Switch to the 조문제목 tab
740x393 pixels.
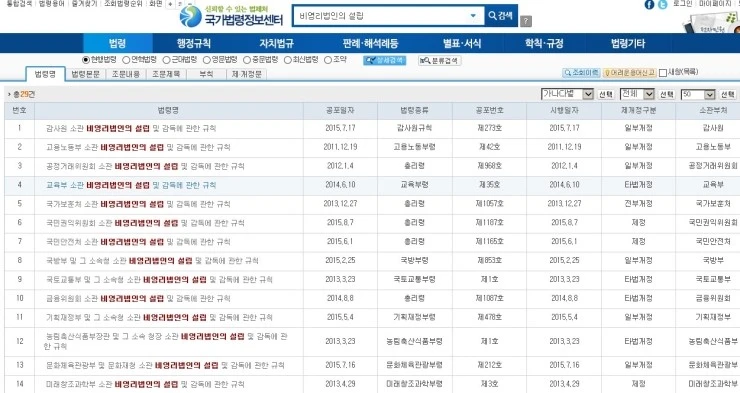(x=166, y=75)
